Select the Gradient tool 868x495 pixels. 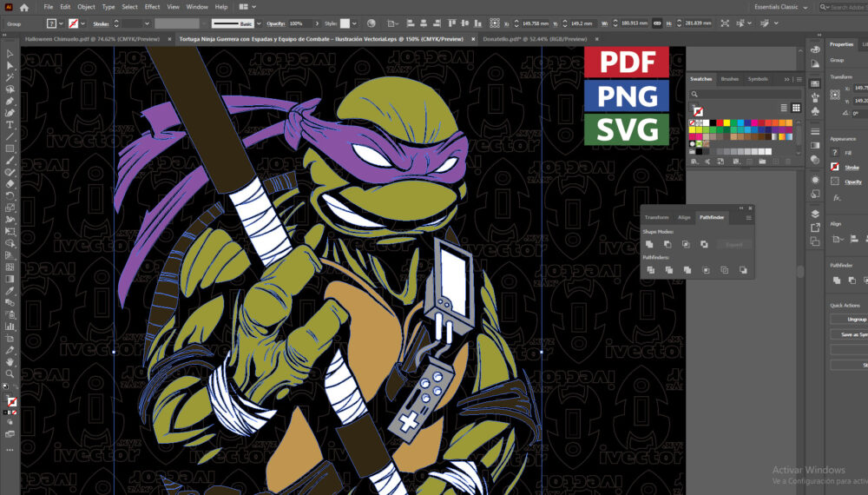click(x=10, y=279)
